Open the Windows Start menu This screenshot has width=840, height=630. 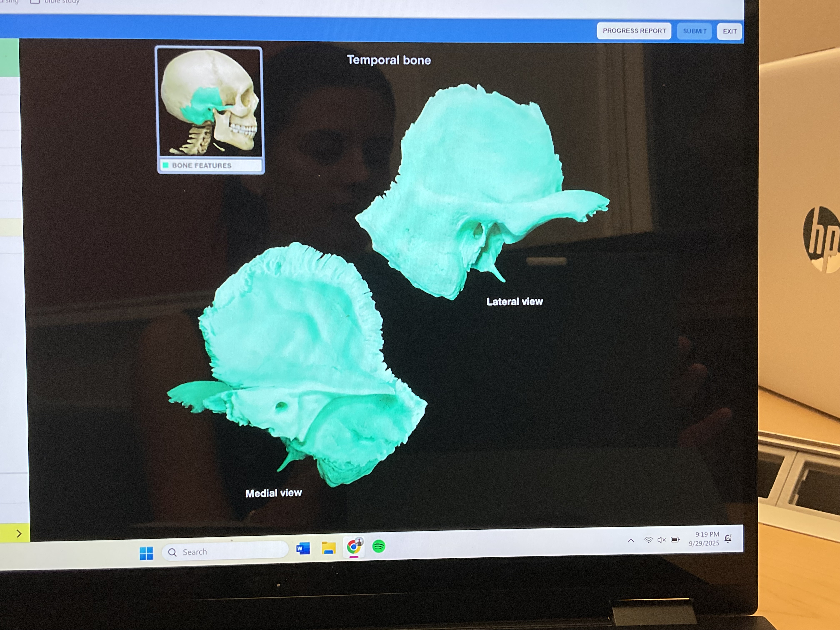146,553
